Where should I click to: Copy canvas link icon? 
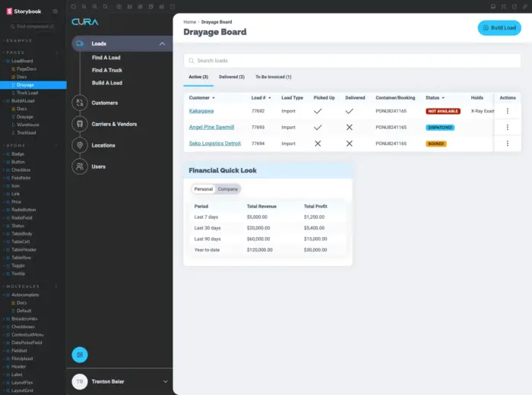click(x=525, y=6)
